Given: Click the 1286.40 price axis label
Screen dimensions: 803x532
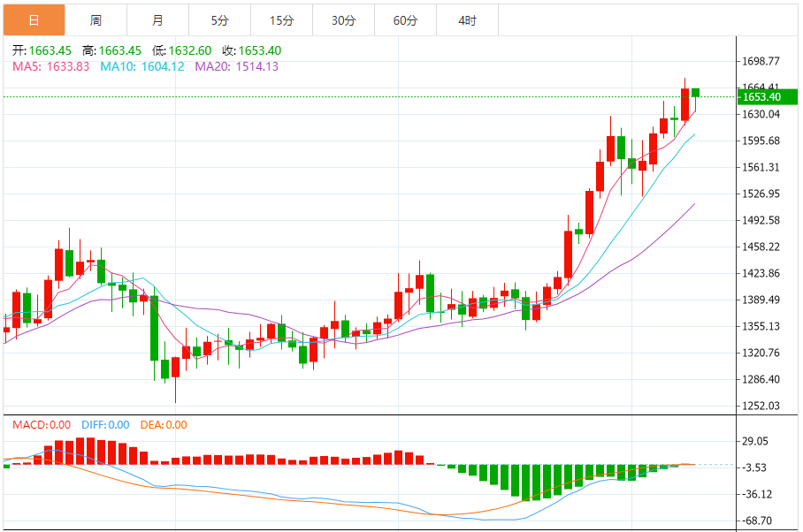Looking at the screenshot, I should pos(761,380).
